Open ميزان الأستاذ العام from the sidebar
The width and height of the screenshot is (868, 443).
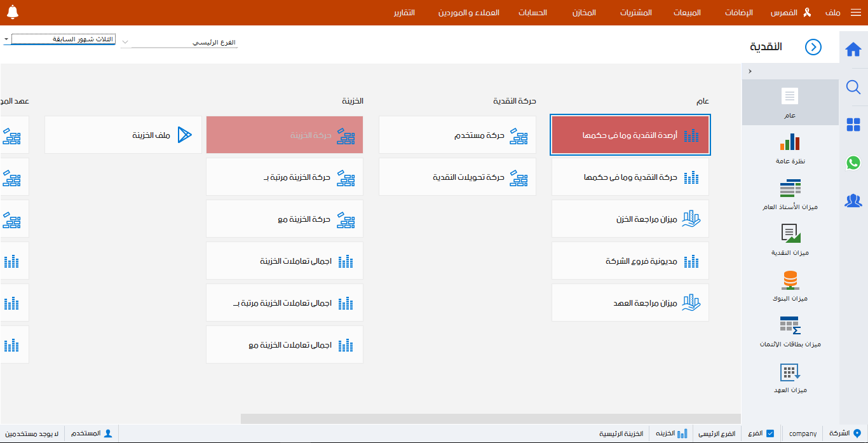pos(790,193)
